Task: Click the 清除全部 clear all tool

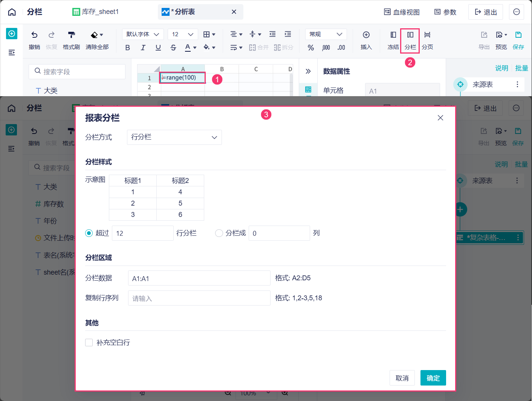Action: pyautogui.click(x=97, y=40)
